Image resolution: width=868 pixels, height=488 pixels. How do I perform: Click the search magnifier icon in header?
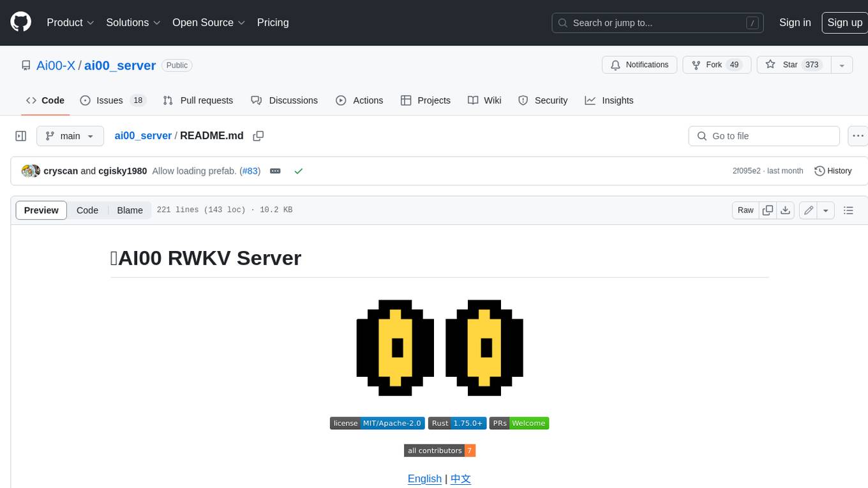click(x=563, y=23)
